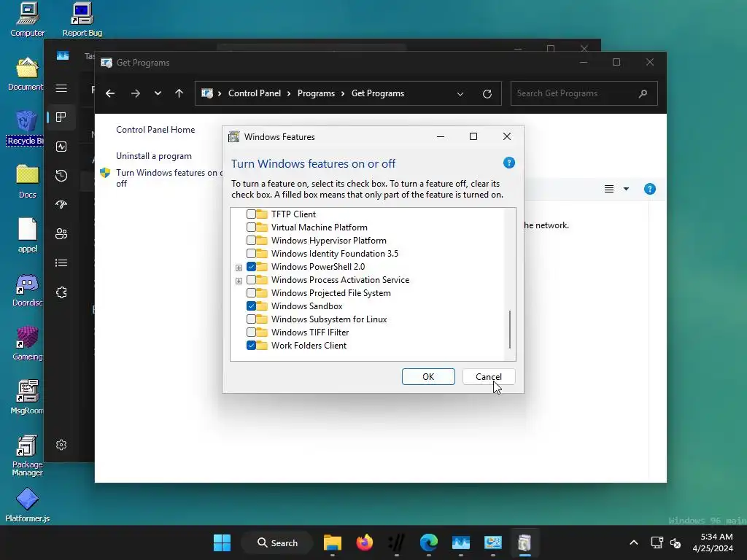The width and height of the screenshot is (747, 560).
Task: Uncheck Windows PowerShell 2.0
Action: coord(251,267)
